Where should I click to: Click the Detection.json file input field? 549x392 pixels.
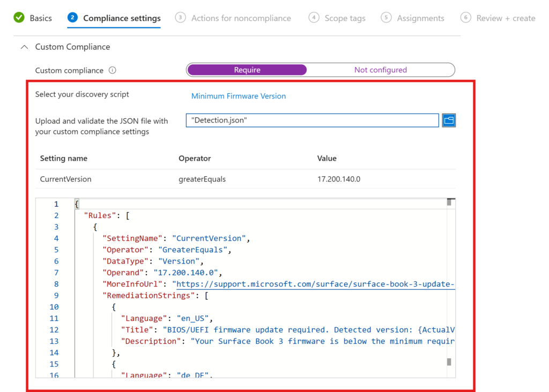313,120
